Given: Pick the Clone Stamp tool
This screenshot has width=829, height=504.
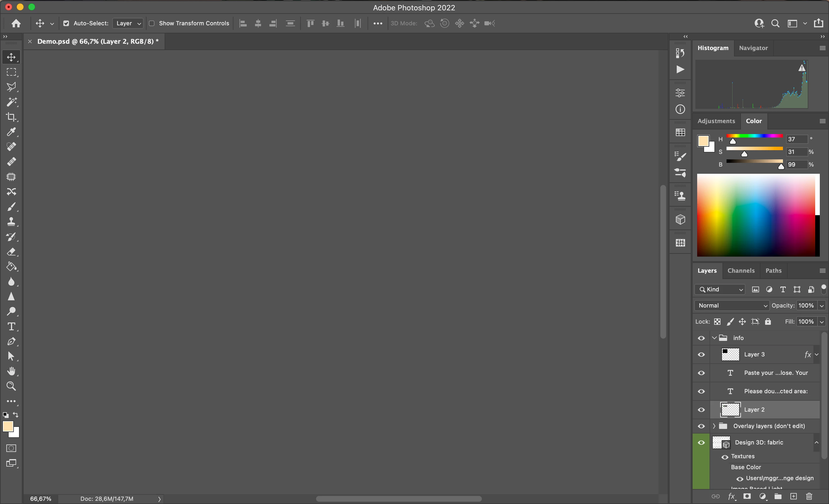Looking at the screenshot, I should [11, 222].
